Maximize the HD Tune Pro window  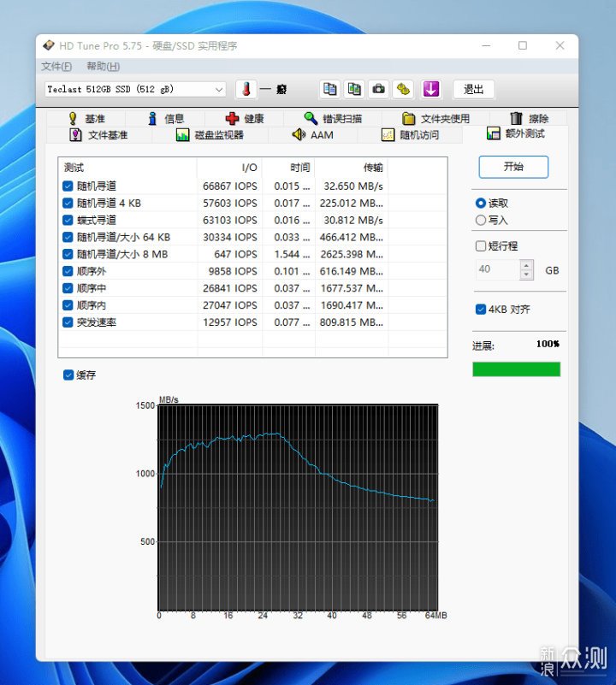523,45
